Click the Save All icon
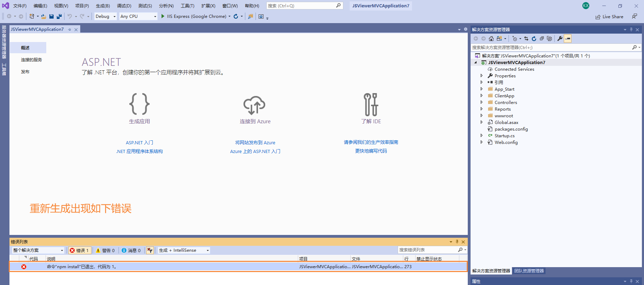This screenshot has height=285, width=644. pyautogui.click(x=59, y=16)
